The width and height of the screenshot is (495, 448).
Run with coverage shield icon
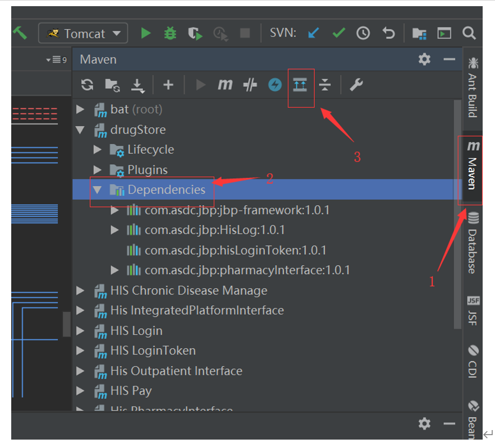click(195, 34)
